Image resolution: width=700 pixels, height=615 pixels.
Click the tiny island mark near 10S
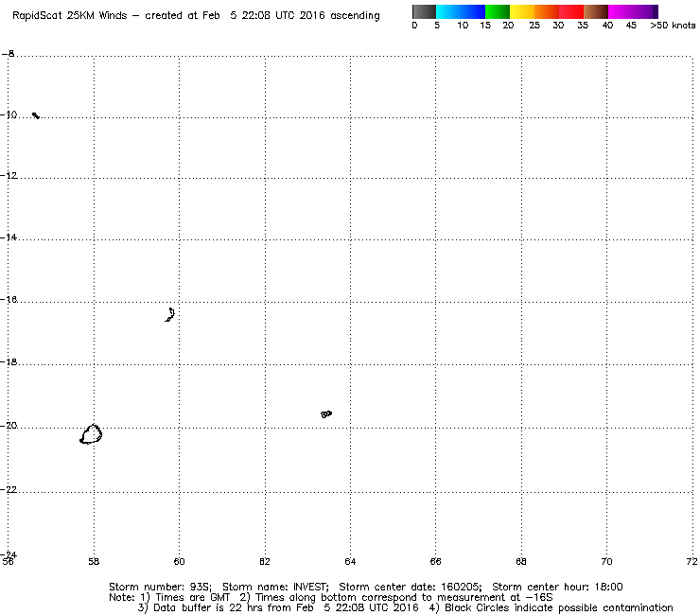pyautogui.click(x=36, y=115)
